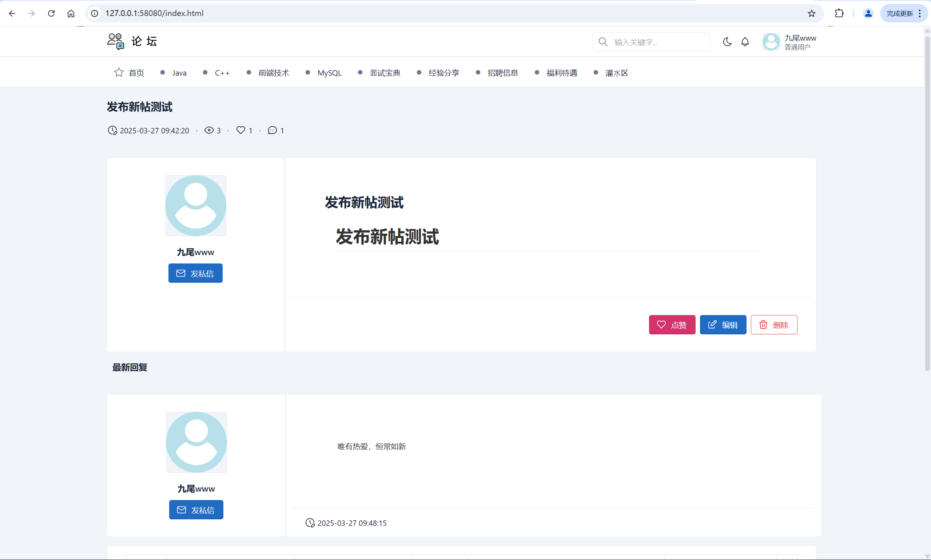The image size is (931, 560).
Task: Click the search magnifier icon
Action: 603,42
